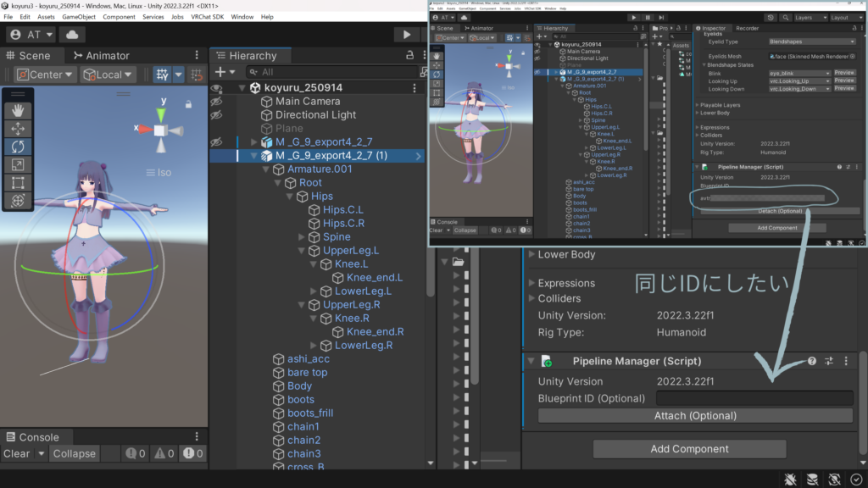This screenshot has width=868, height=488.
Task: Open the File menu
Action: [8, 17]
